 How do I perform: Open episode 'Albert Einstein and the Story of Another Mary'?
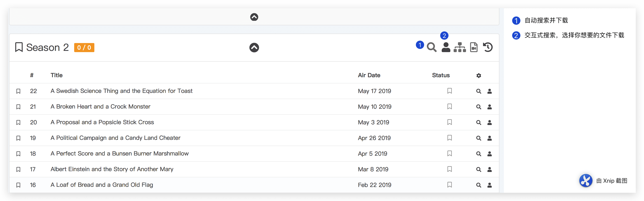pos(112,169)
